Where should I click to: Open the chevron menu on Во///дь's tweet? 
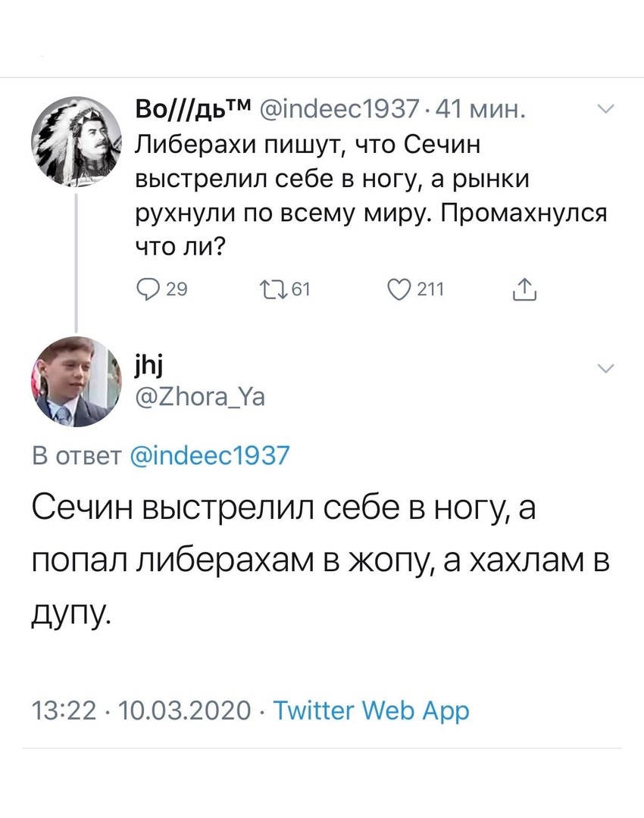point(605,111)
